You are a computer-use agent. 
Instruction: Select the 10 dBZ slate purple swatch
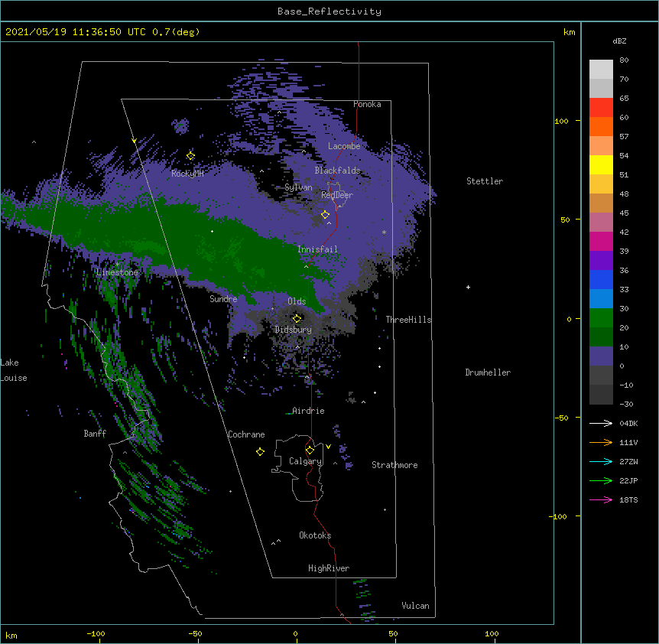click(x=601, y=356)
